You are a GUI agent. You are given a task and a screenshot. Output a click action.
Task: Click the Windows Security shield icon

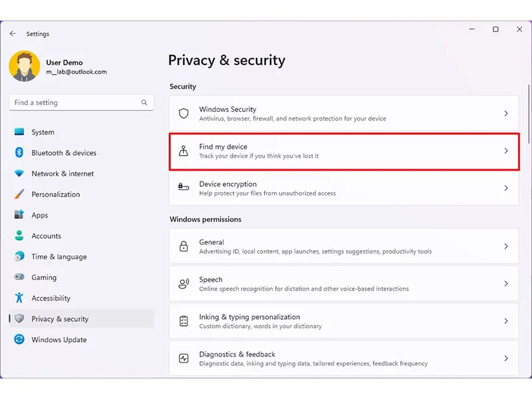(x=184, y=113)
